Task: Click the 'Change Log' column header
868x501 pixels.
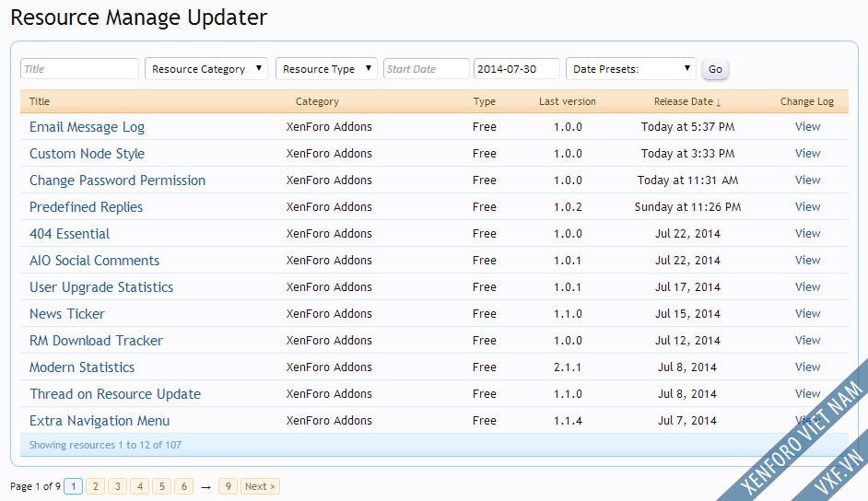Action: pos(807,101)
